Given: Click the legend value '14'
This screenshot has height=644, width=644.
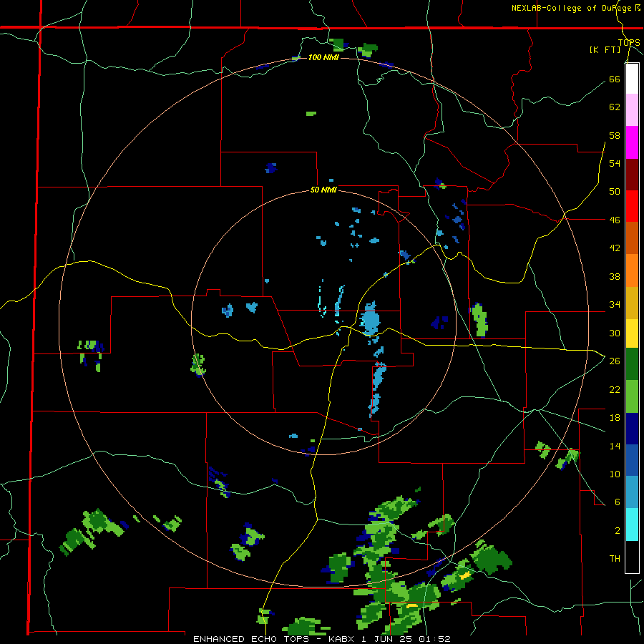Looking at the screenshot, I should (615, 446).
